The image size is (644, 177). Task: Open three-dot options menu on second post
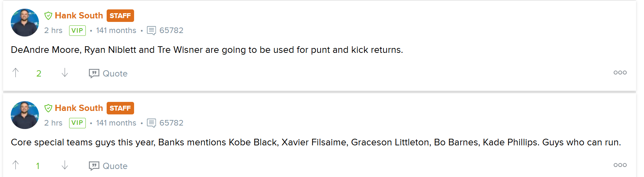pyautogui.click(x=620, y=165)
